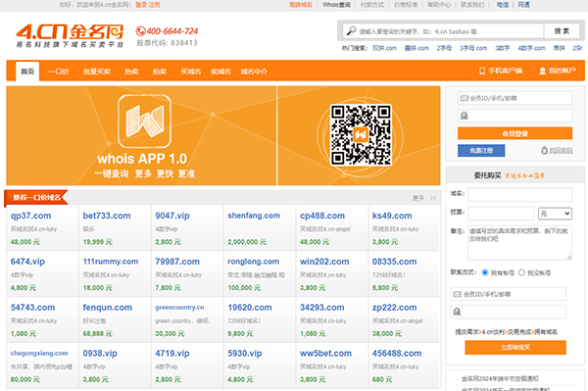This screenshot has width=588, height=391.
Task: Focus the password field in the top login form
Action: [x=514, y=116]
